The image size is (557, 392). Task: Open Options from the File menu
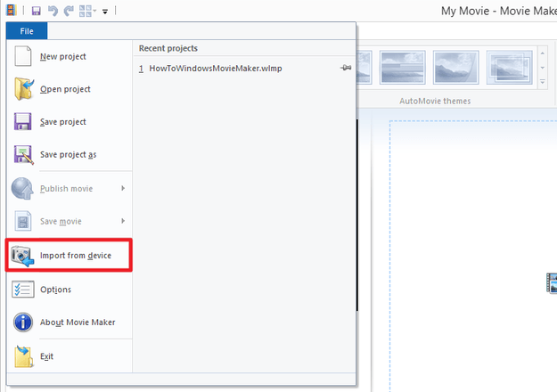(70, 290)
